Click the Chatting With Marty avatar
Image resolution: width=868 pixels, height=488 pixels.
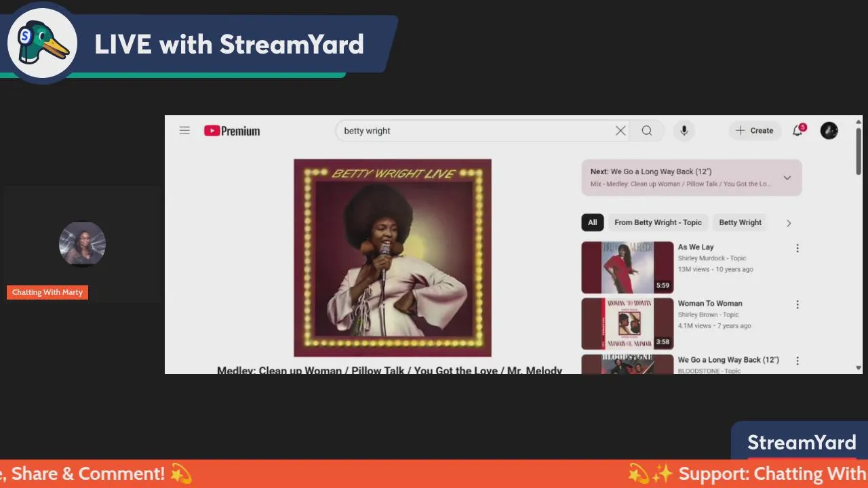(82, 244)
